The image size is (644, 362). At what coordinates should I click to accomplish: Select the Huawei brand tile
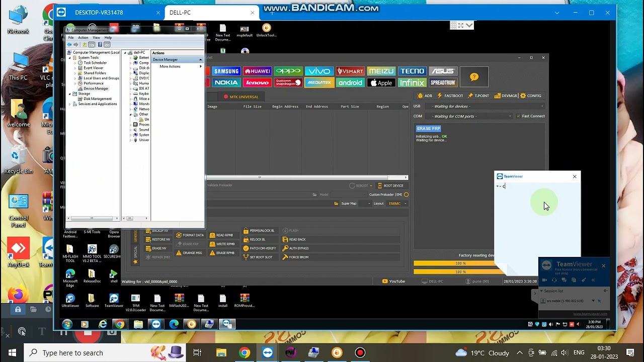pos(257,71)
